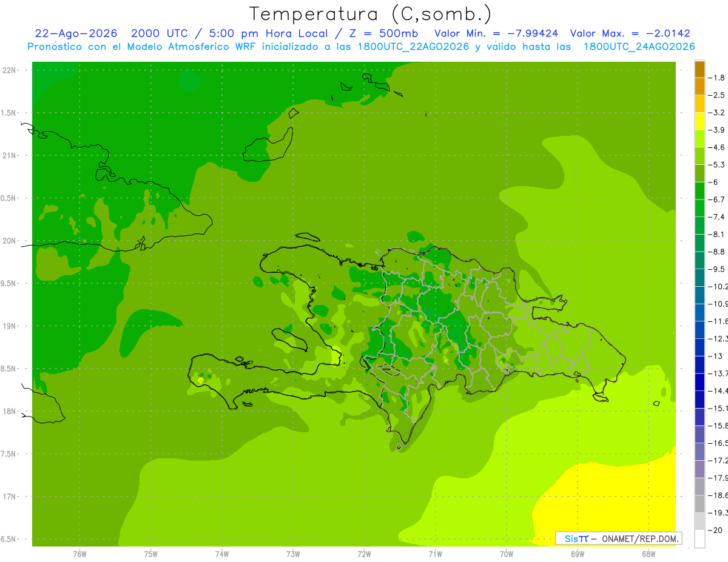Click the valid-until time '1800UTC_24AGO2026'
This screenshot has width=728, height=562.
tap(639, 47)
